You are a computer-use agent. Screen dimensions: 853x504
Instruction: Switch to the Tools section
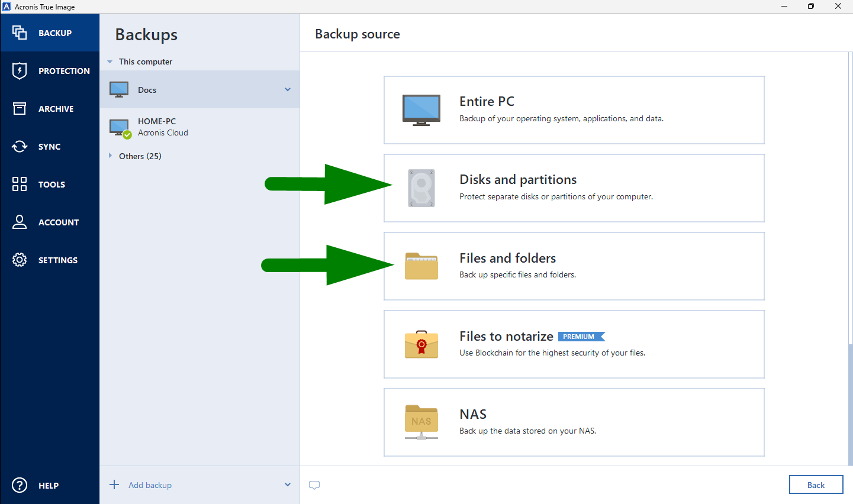[x=19, y=184]
